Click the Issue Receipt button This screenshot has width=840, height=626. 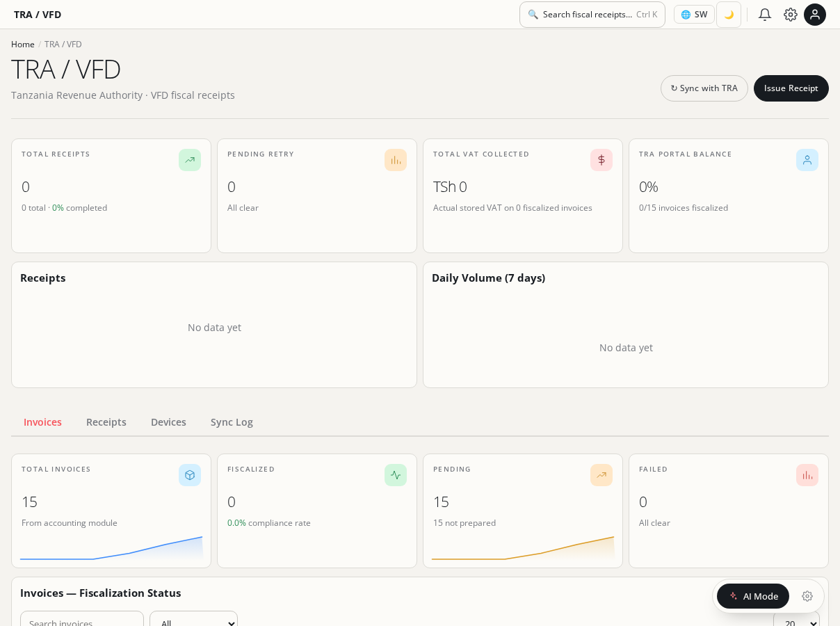791,88
